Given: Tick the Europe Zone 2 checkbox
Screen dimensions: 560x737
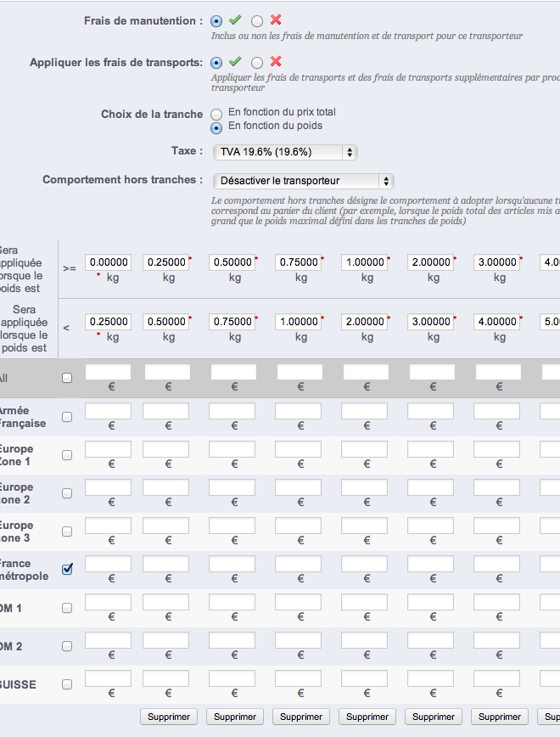Looking at the screenshot, I should point(67,493).
